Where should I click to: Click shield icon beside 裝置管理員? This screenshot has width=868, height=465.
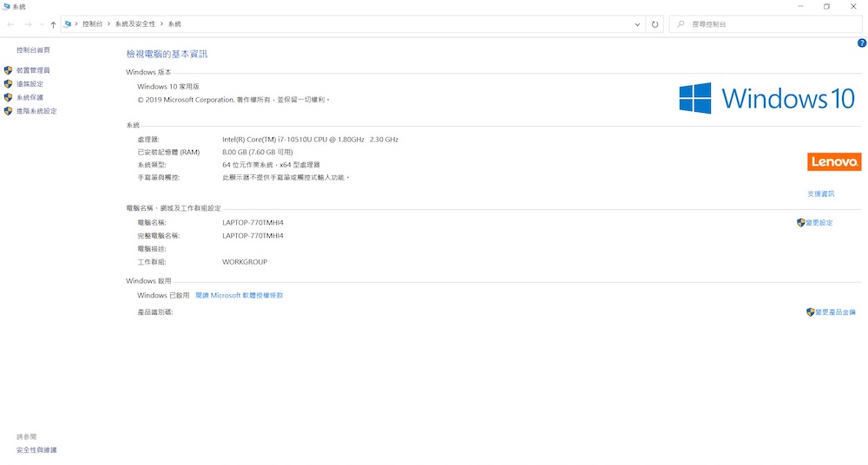9,70
